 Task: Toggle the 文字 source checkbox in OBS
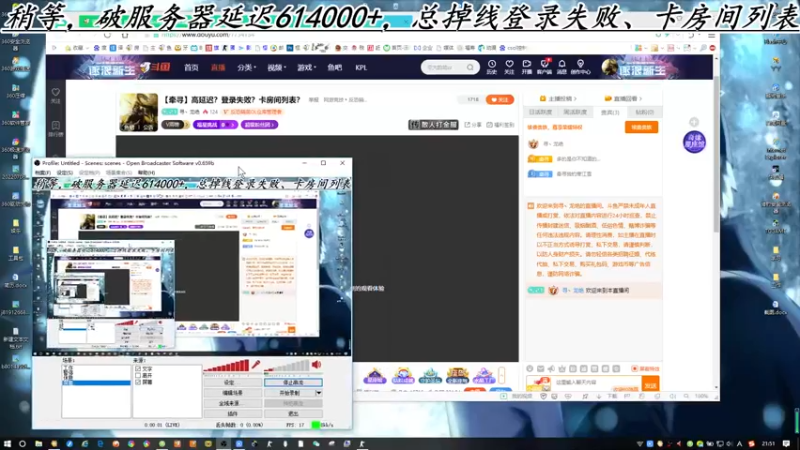(x=138, y=368)
